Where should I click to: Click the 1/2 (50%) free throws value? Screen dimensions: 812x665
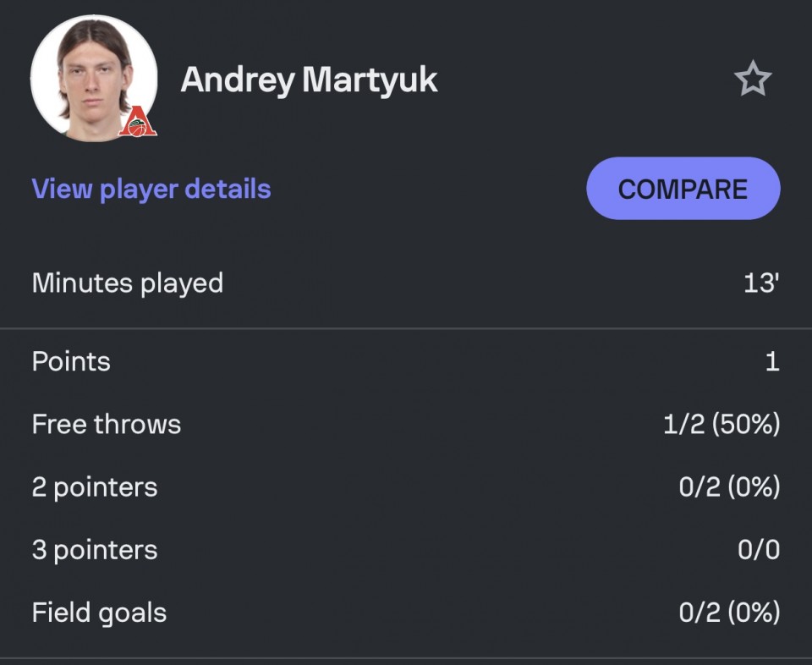click(721, 424)
